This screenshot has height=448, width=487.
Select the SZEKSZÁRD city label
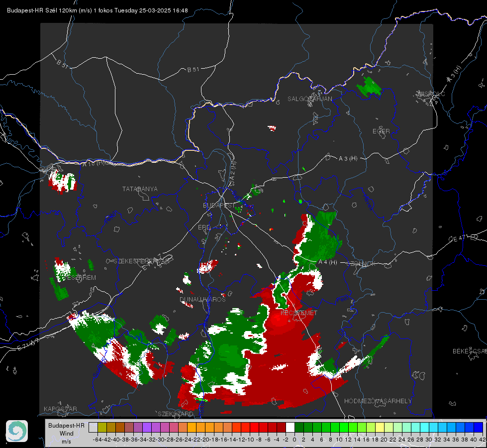(176, 414)
